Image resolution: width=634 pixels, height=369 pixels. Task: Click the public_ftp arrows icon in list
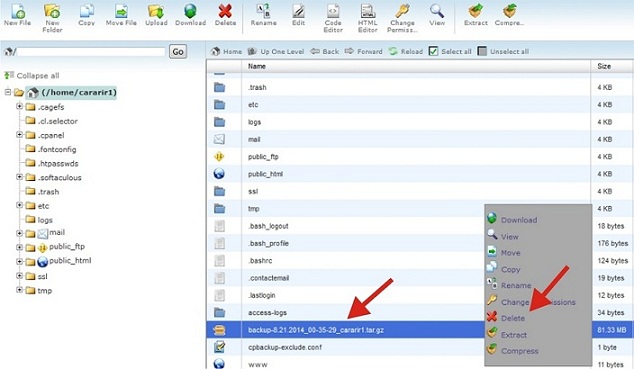(x=219, y=156)
